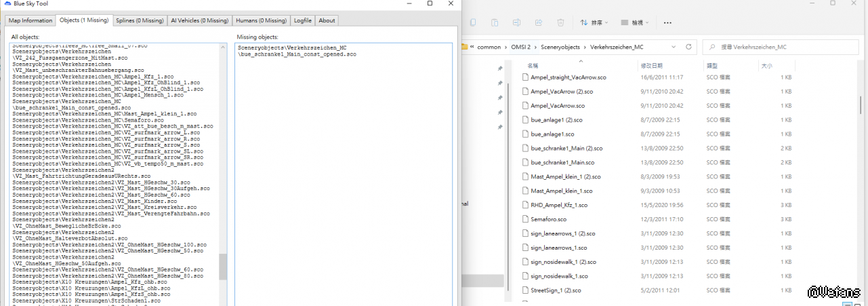Open the 排序 sort dropdown in Explorer
868x306 pixels.
[594, 22]
